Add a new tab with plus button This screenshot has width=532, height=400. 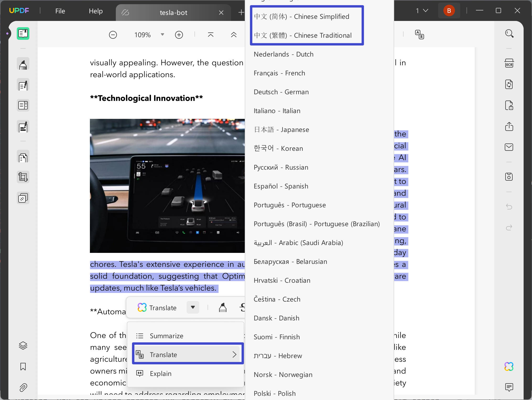coord(241,12)
